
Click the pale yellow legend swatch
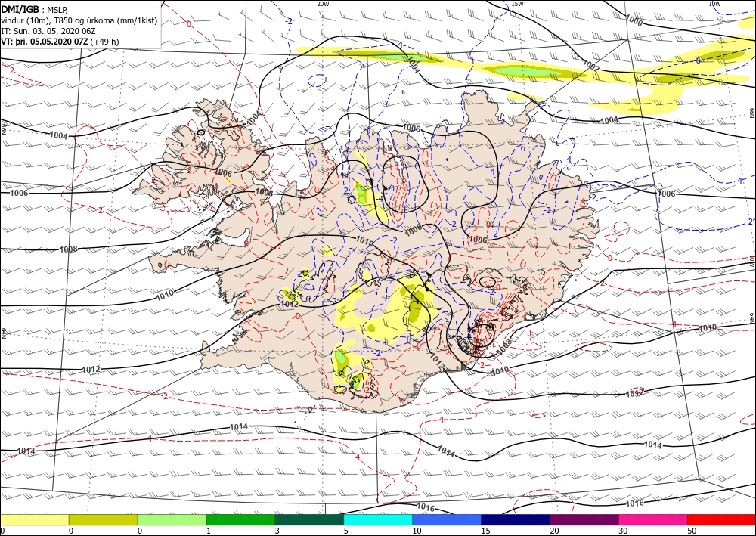[34, 519]
